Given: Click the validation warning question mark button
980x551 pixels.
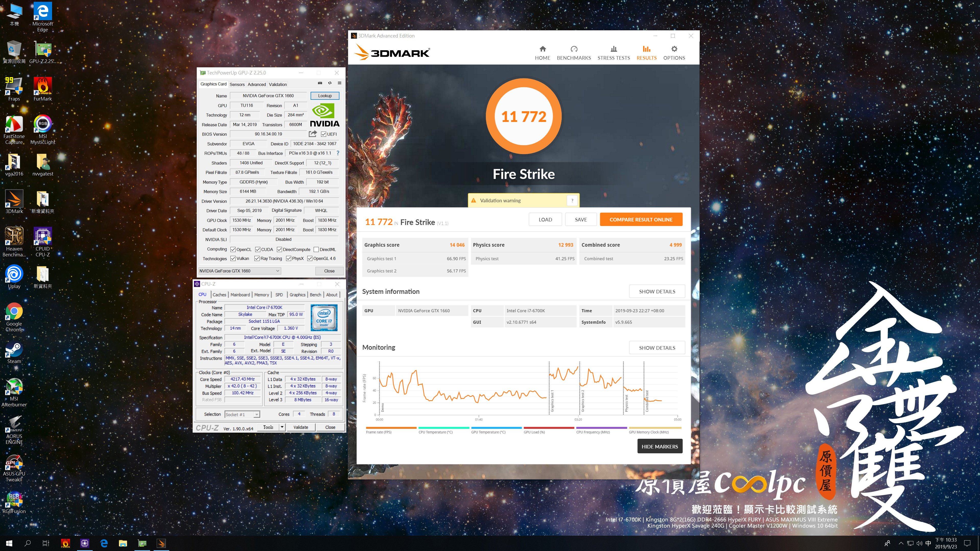Looking at the screenshot, I should click(x=572, y=201).
